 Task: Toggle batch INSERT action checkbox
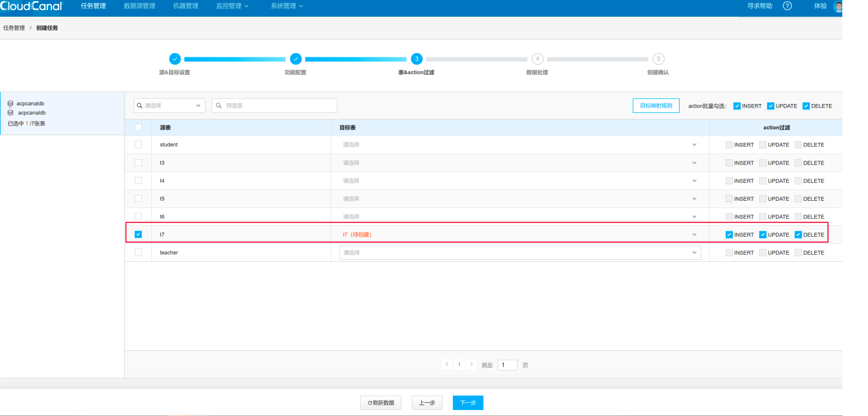737,106
